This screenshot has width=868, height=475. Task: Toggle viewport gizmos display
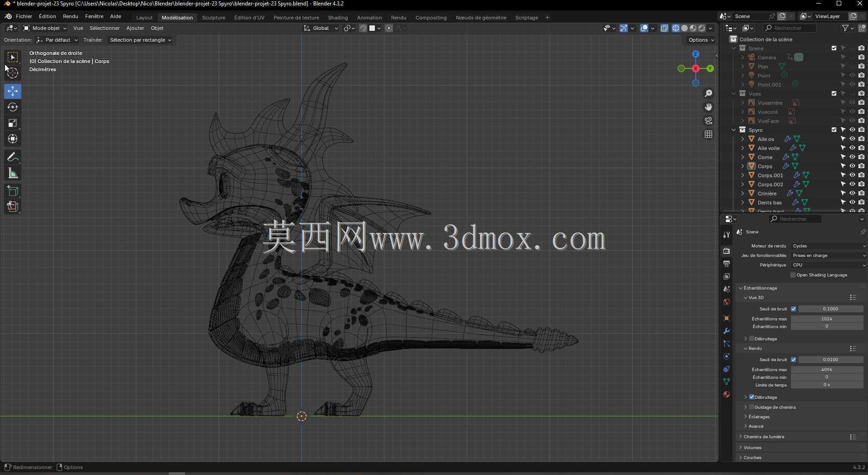(624, 28)
